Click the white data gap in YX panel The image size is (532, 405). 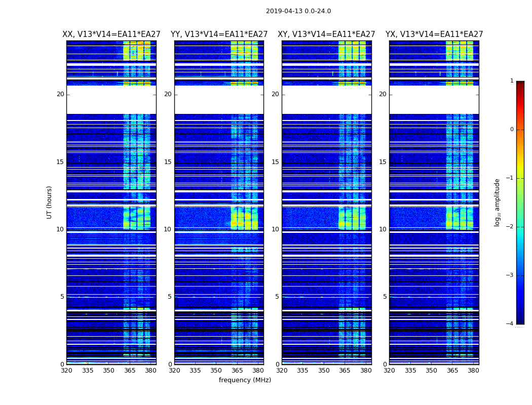pyautogui.click(x=434, y=100)
